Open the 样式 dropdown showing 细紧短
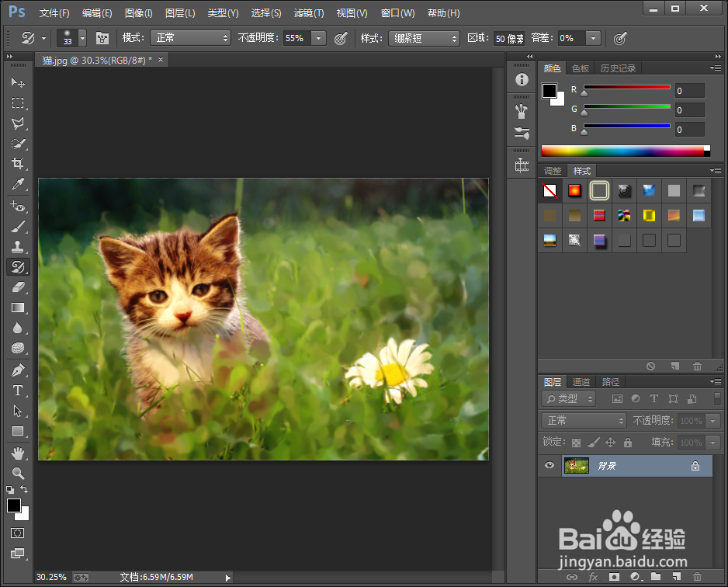728x587 pixels. tap(424, 37)
